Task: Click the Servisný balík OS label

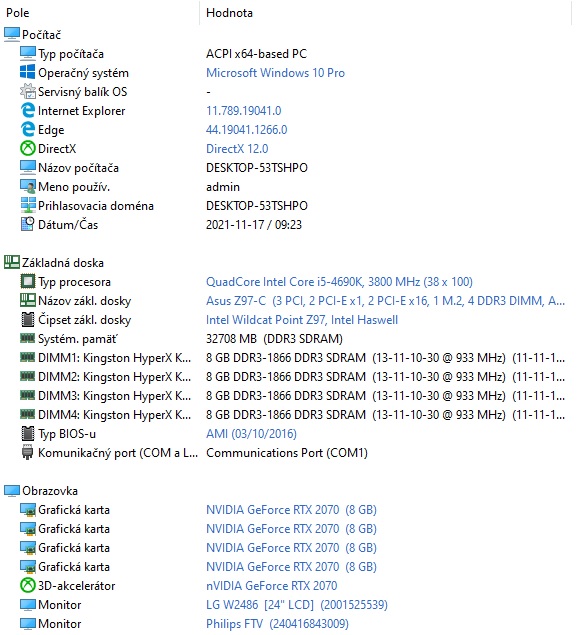Action: point(83,92)
